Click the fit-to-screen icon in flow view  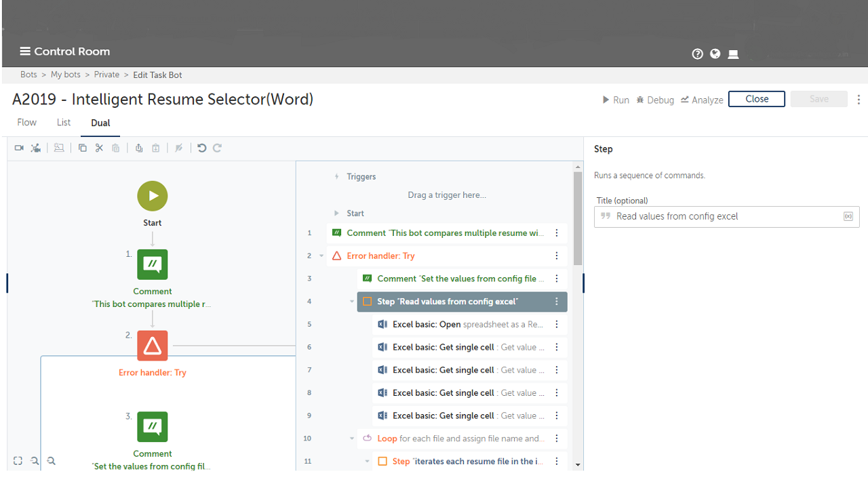coord(18,461)
